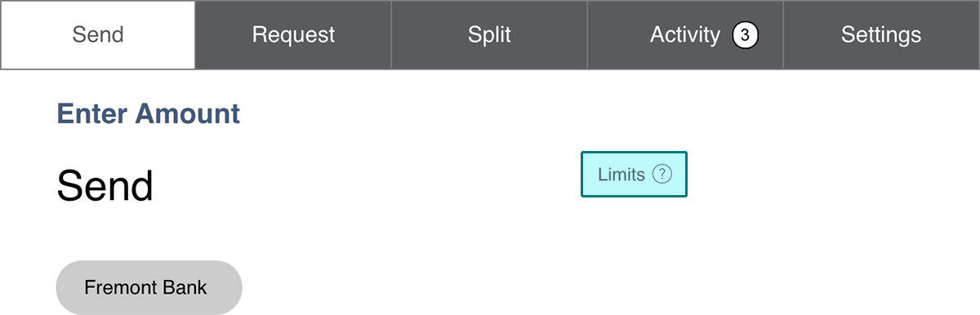980x315 pixels.
Task: Return to Send money tab
Action: [98, 35]
